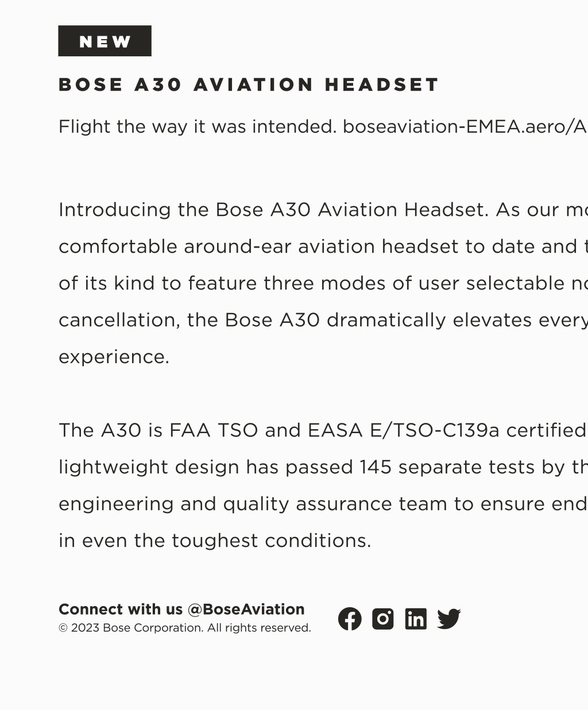Open the Twitter bird icon
This screenshot has width=588, height=710.
(449, 619)
